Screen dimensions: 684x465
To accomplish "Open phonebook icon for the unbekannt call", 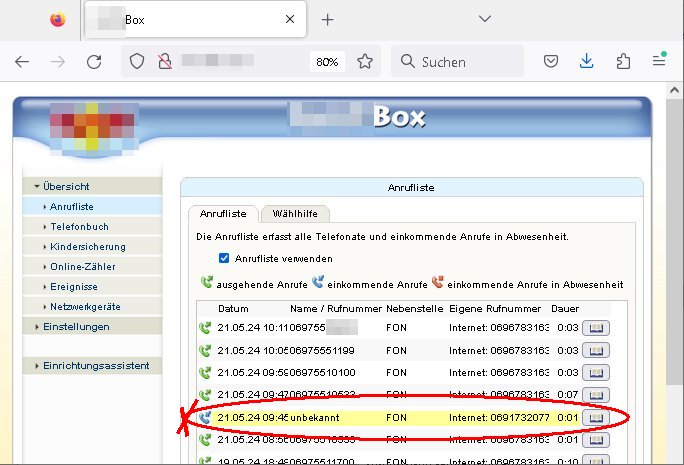I will [x=595, y=417].
